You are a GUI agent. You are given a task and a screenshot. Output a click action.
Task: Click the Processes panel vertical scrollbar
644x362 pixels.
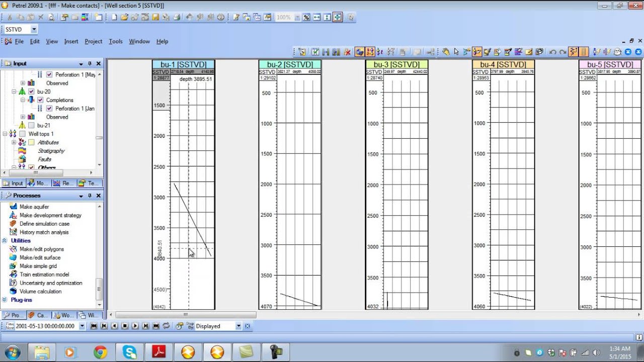pos(99,289)
